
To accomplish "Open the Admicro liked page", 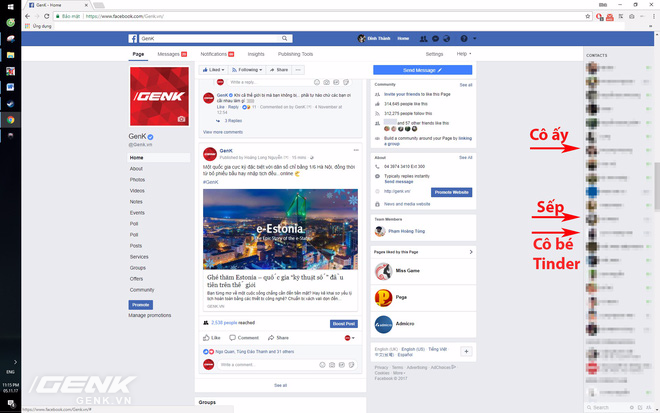I will (405, 324).
